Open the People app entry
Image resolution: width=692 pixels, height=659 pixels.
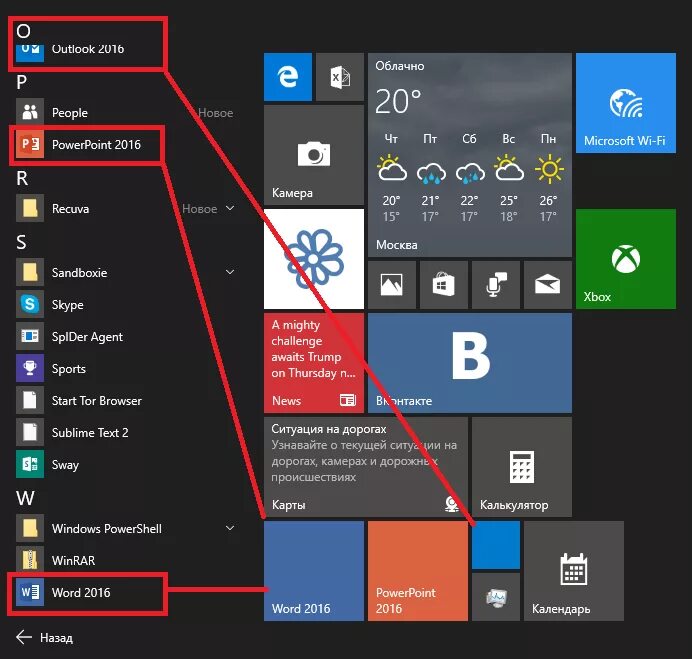point(126,113)
